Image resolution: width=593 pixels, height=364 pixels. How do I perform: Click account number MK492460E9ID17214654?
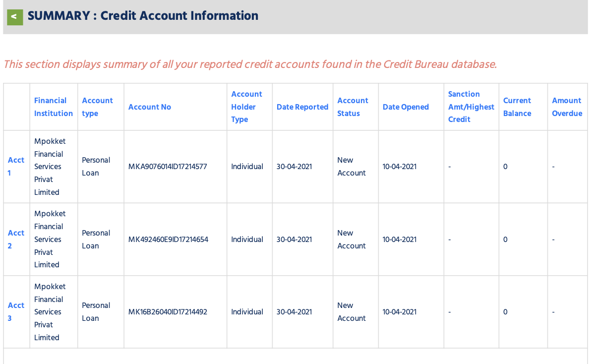point(168,239)
